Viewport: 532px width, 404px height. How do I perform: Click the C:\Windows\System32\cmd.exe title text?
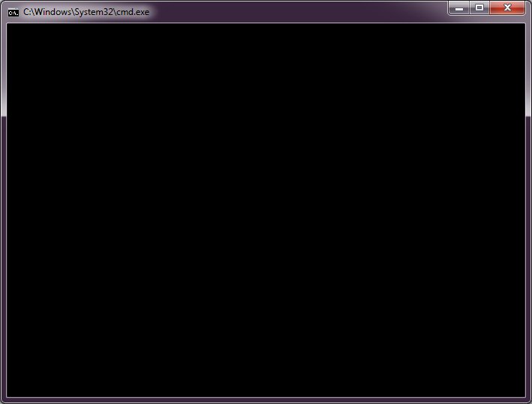point(86,12)
